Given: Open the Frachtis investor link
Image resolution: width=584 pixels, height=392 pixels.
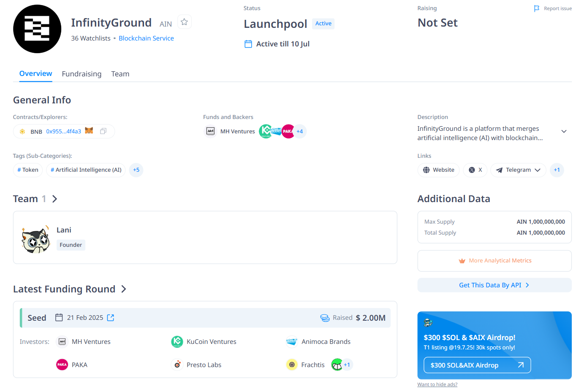Looking at the screenshot, I should click(x=313, y=365).
